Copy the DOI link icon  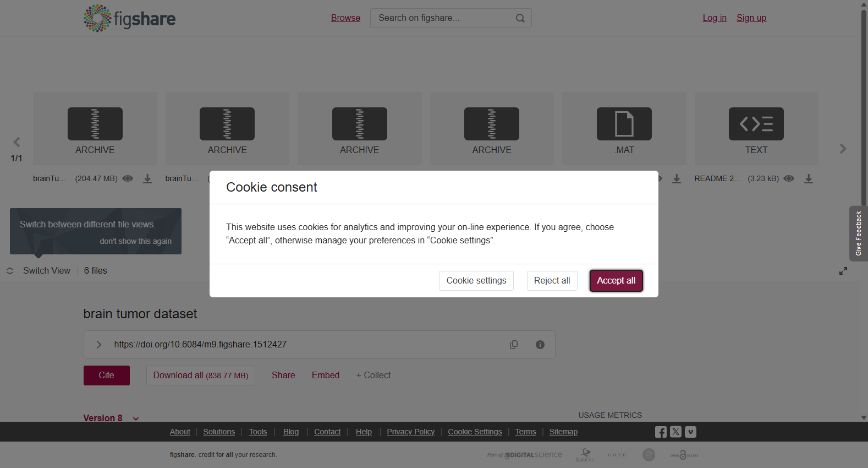(514, 345)
